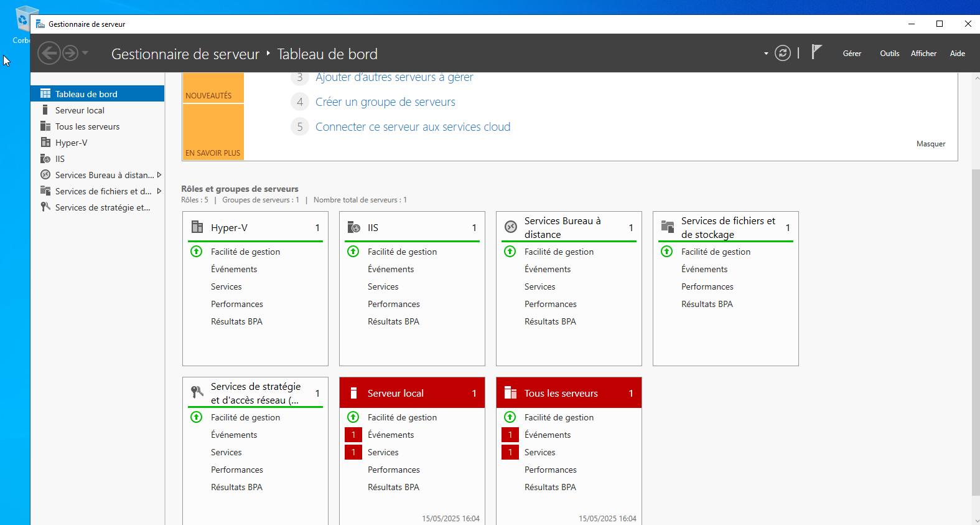Open the navigation history dropdown arrow
The image size is (980, 525).
85,53
